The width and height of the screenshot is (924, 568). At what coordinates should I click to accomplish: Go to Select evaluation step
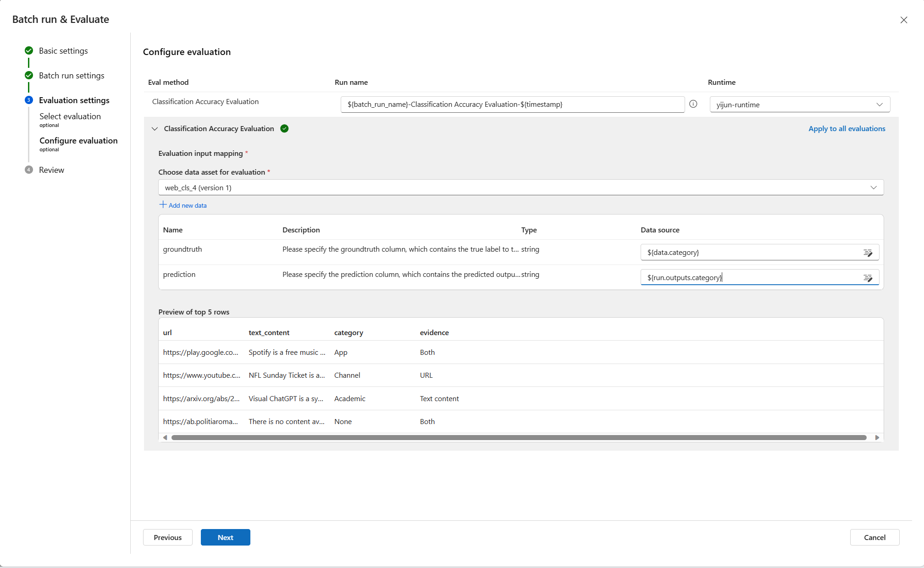tap(70, 116)
